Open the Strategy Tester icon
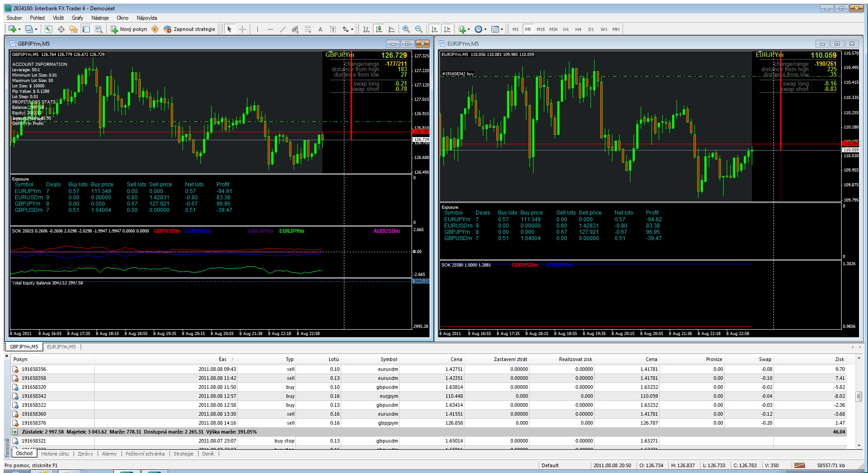This screenshot has width=868, height=473. pos(99,30)
